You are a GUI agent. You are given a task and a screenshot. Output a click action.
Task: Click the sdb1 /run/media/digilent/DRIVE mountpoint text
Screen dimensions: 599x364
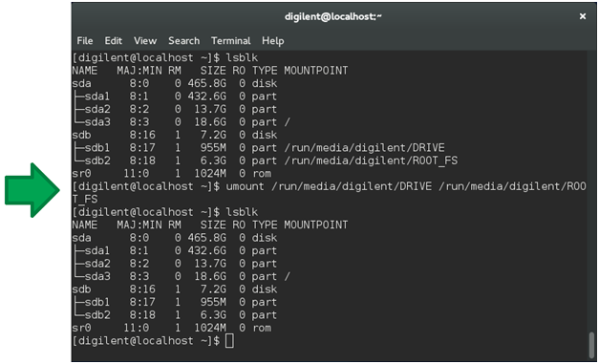pyautogui.click(x=364, y=148)
